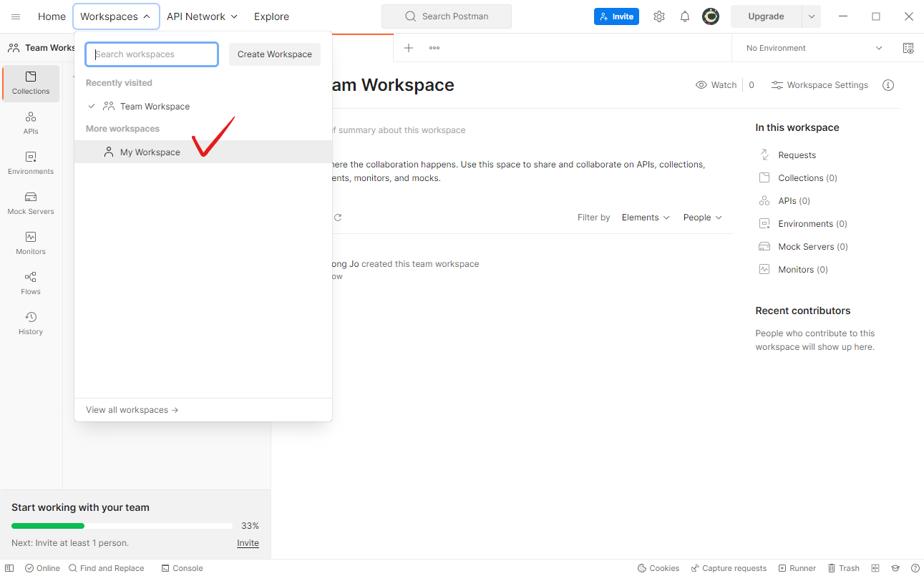Click 'Recent contributors' heading
This screenshot has width=924, height=576.
point(803,311)
